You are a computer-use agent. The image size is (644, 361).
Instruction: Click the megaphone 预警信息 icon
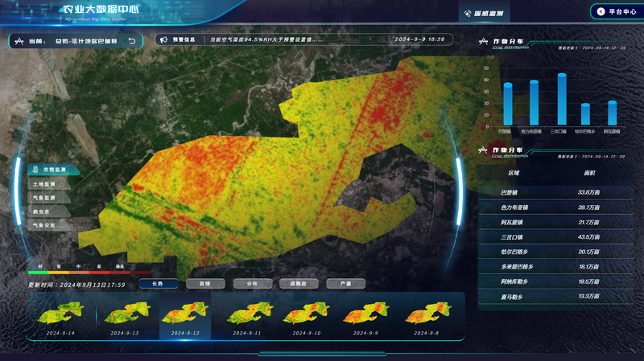[164, 39]
